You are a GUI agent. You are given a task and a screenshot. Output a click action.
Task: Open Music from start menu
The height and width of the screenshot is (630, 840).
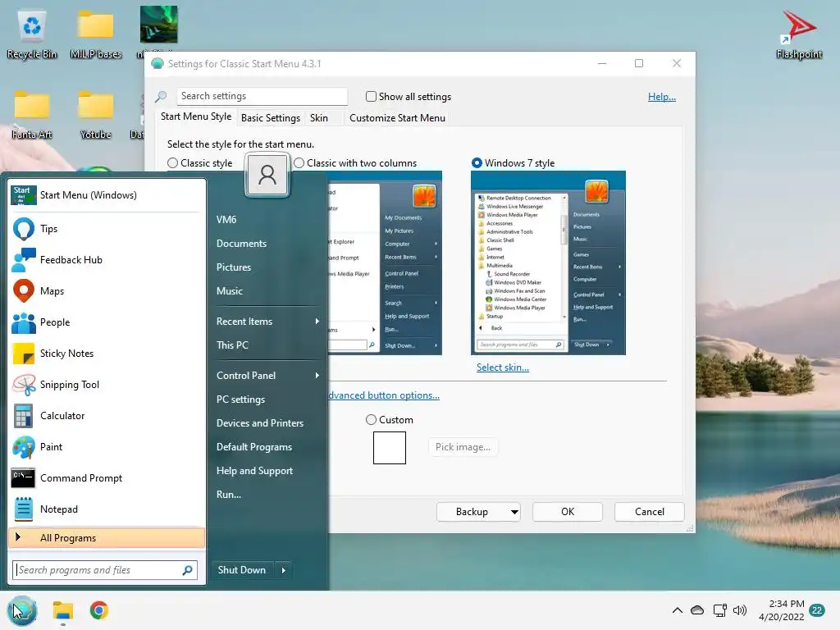pos(230,291)
